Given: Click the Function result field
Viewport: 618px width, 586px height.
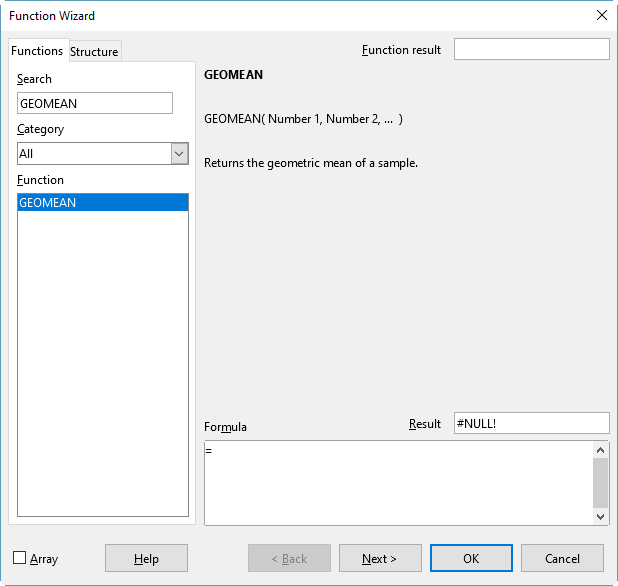Looking at the screenshot, I should pos(531,49).
